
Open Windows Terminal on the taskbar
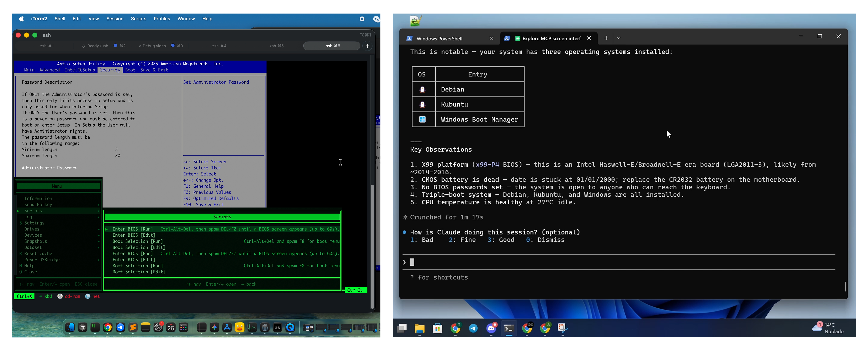[509, 328]
